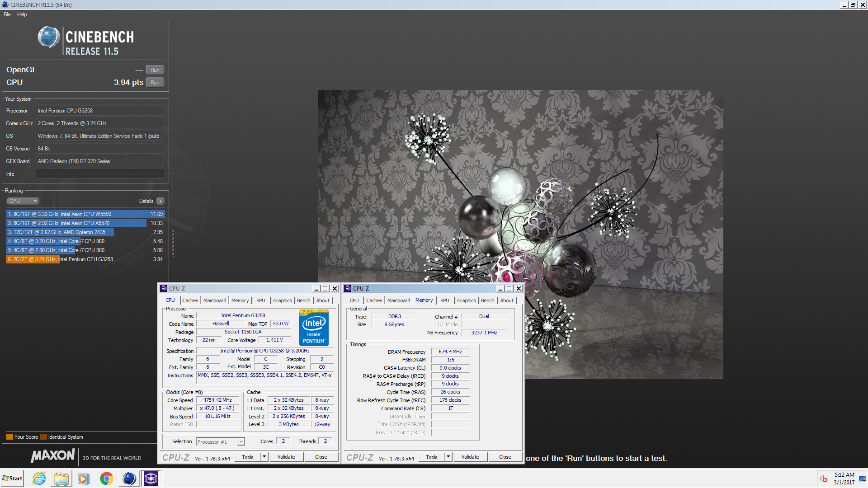Click Validate button in right CPU-Z
This screenshot has width=868, height=488.
tap(470, 457)
